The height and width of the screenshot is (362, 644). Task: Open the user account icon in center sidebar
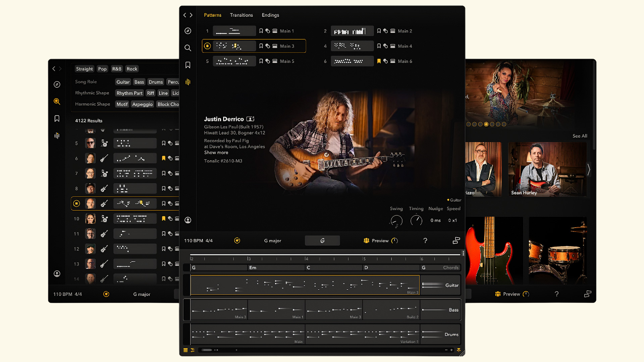(188, 220)
